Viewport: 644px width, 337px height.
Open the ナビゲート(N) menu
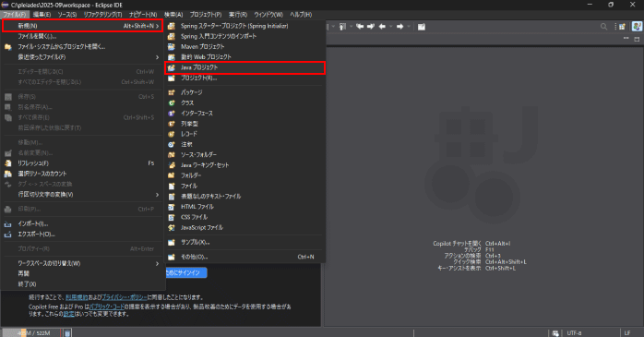[143, 15]
